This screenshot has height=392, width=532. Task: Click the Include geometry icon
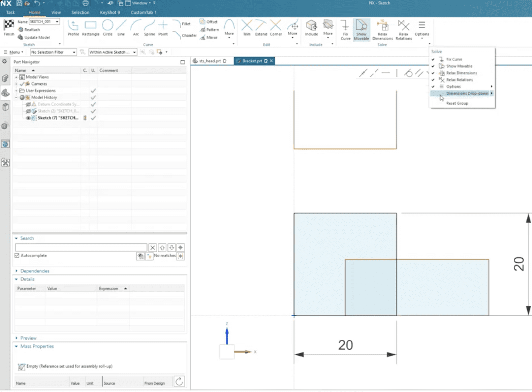(x=311, y=28)
